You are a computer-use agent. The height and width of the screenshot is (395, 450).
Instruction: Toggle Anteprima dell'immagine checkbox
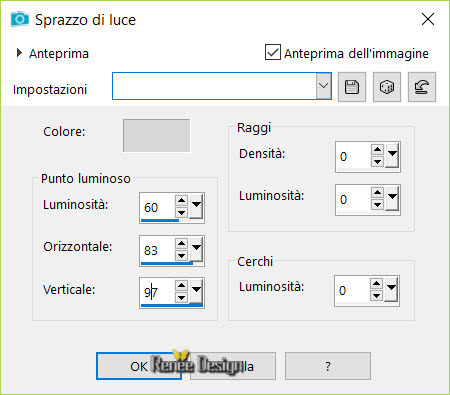pos(273,52)
